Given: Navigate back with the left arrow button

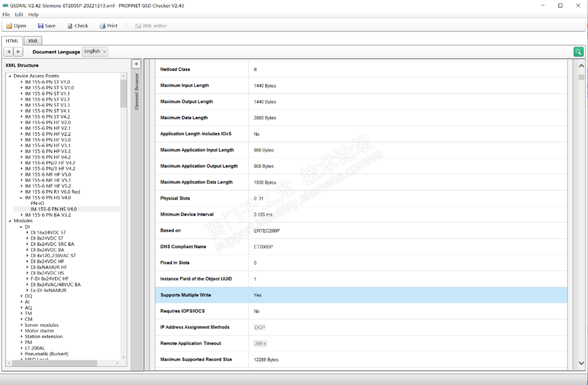Looking at the screenshot, I should coord(8,51).
